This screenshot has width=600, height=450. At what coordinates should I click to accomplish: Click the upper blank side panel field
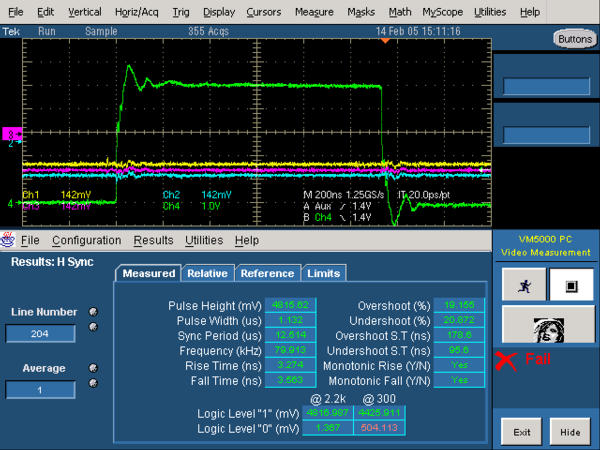pos(546,86)
